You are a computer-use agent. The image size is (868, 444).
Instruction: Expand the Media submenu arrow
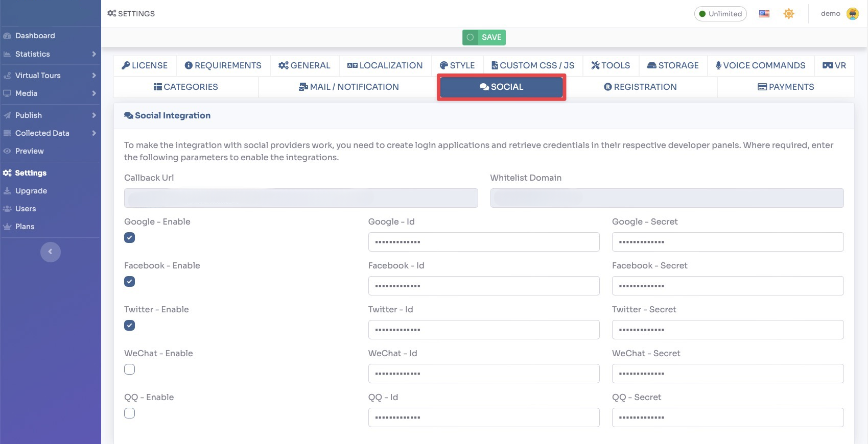coord(94,93)
